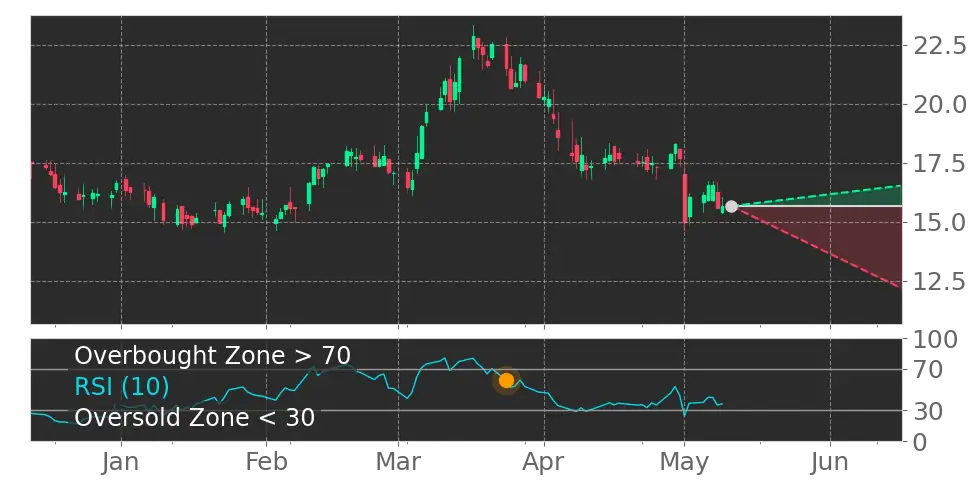Click the Mar month label
The image size is (972, 486).
point(399,462)
